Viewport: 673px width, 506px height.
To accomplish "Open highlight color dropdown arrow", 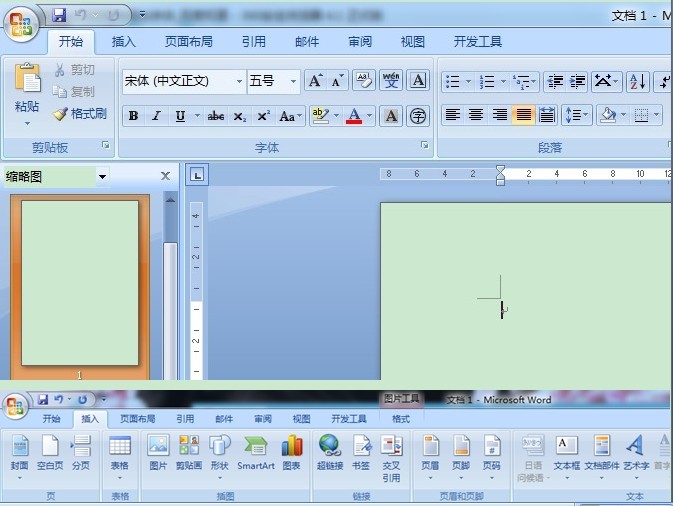I will click(x=336, y=115).
